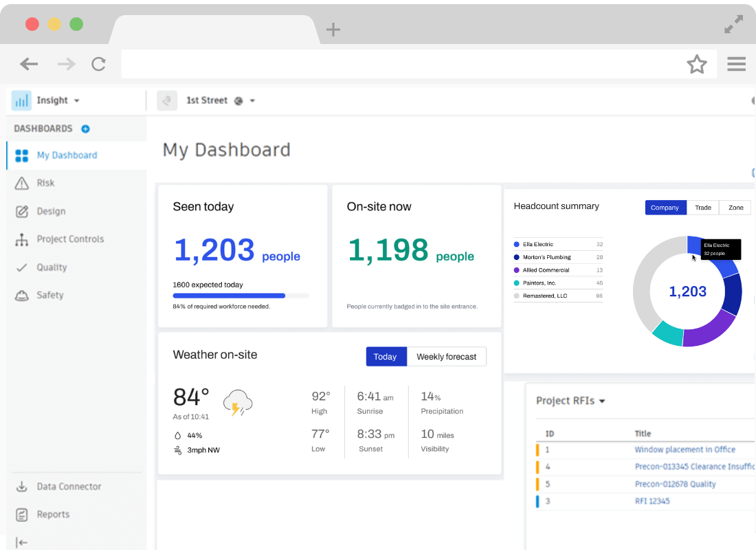Go to My Dashboard in sidebar
756x550 pixels.
tap(67, 155)
